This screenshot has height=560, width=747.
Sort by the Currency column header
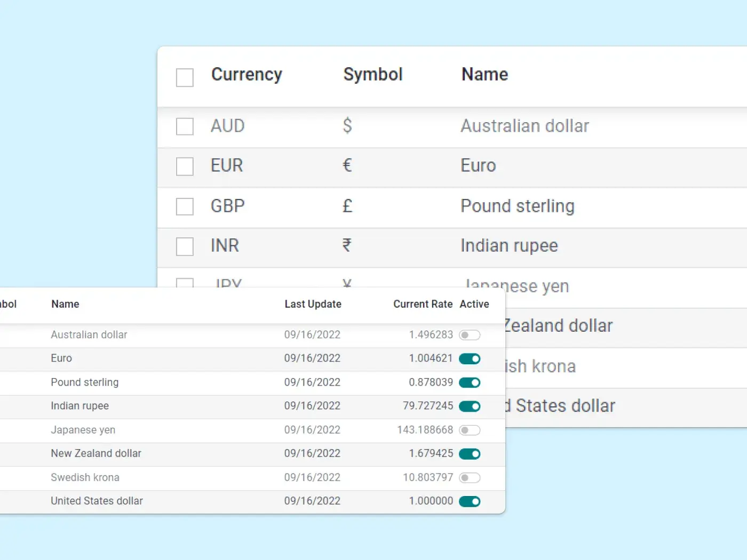click(x=247, y=75)
